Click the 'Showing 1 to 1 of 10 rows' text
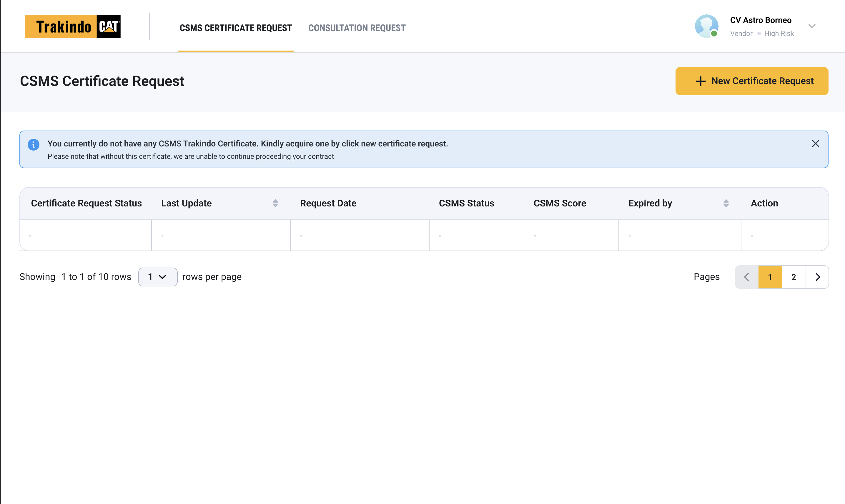Screen dimensions: 845x504 pos(75,277)
